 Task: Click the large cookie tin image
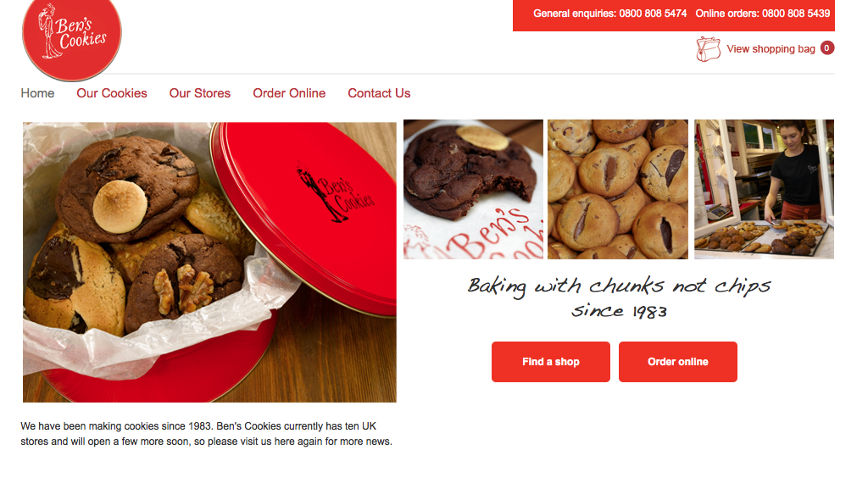pyautogui.click(x=210, y=262)
